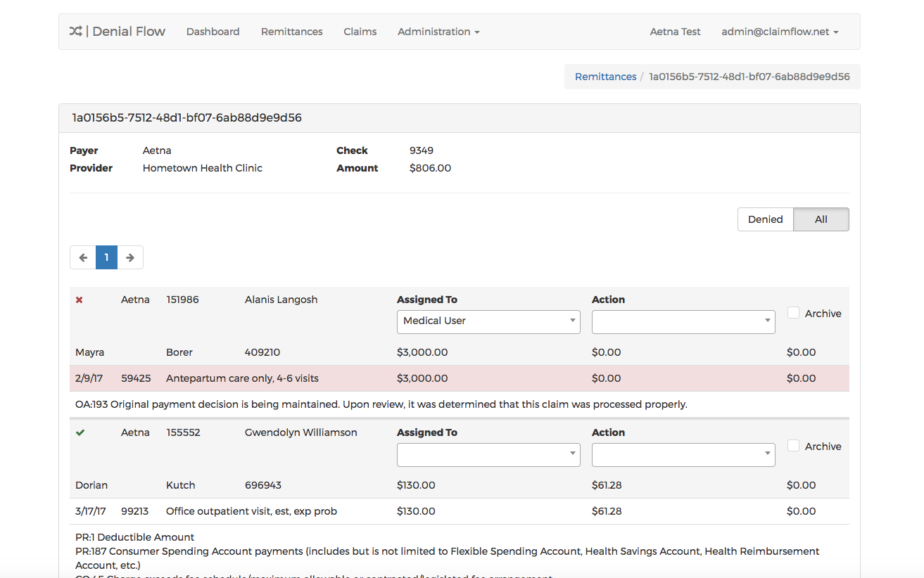Click breadcrumb ID 1a0156b5-7512-48d1-bf07-6ab88d9e9d56

point(749,77)
